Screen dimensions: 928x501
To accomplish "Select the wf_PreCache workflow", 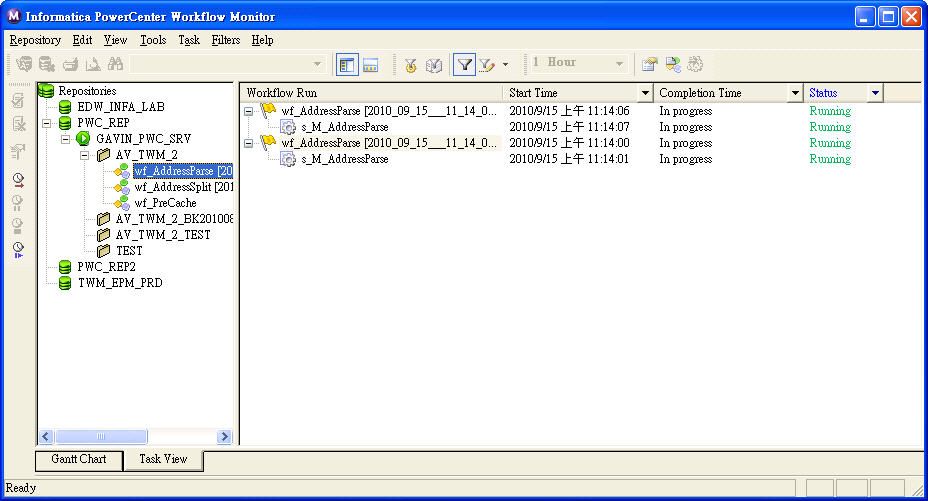I will (x=165, y=203).
